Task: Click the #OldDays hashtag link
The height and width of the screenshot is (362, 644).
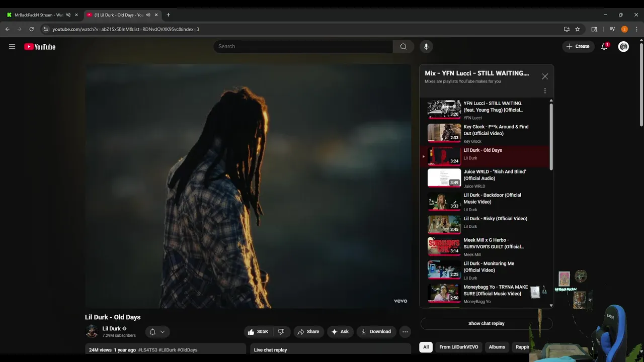Action: click(187, 350)
